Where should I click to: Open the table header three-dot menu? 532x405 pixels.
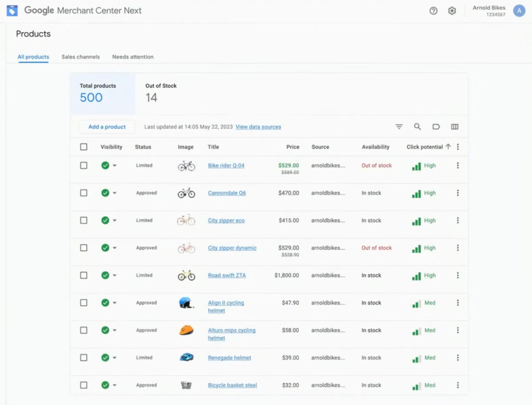pos(458,147)
